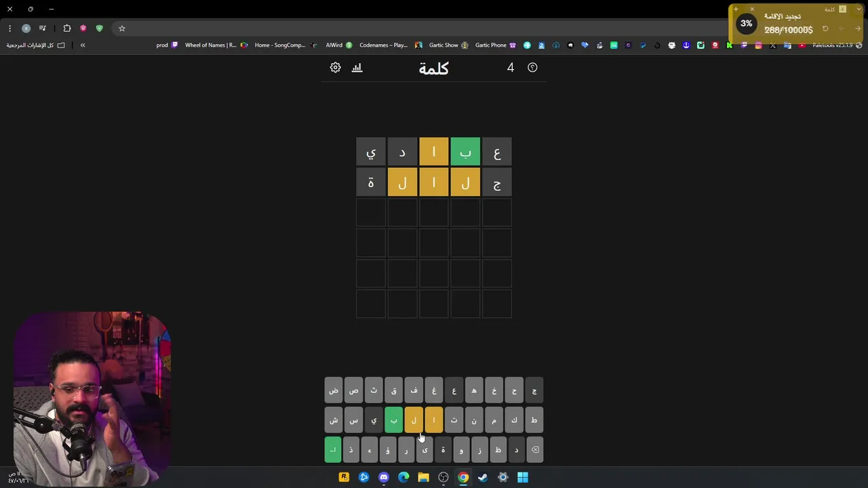Open the media control playlist icon
Screen dimensions: 868x488
[42, 28]
